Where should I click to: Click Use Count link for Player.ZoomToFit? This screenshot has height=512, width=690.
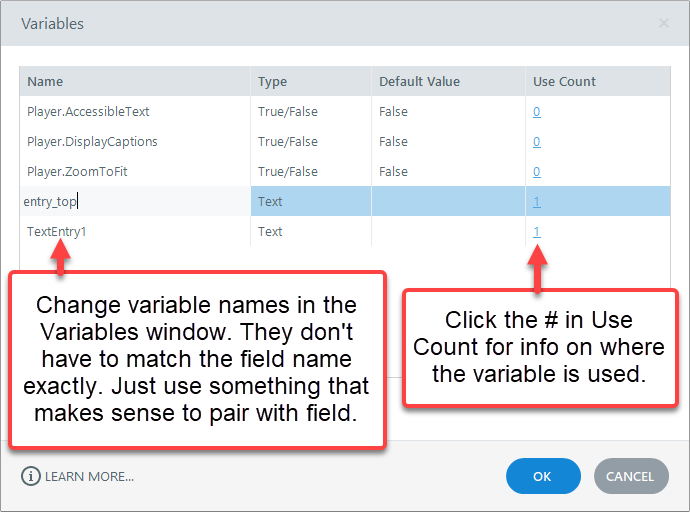pos(537,172)
